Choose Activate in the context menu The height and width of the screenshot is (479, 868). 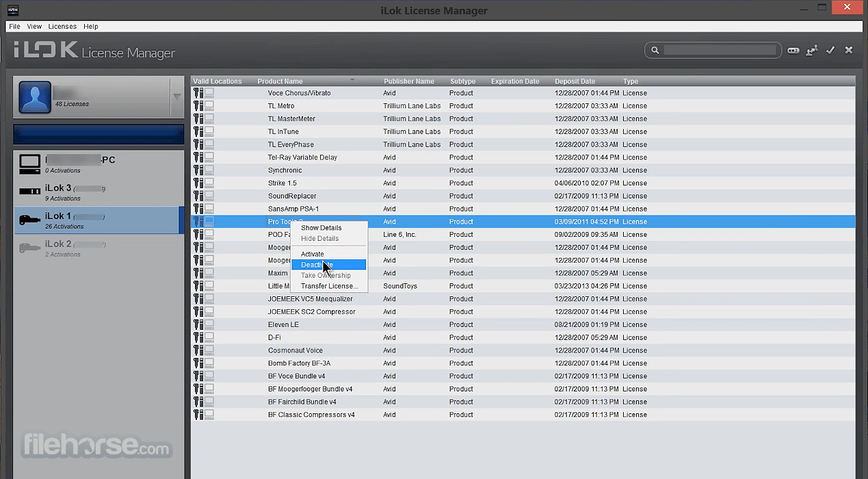[329, 254]
